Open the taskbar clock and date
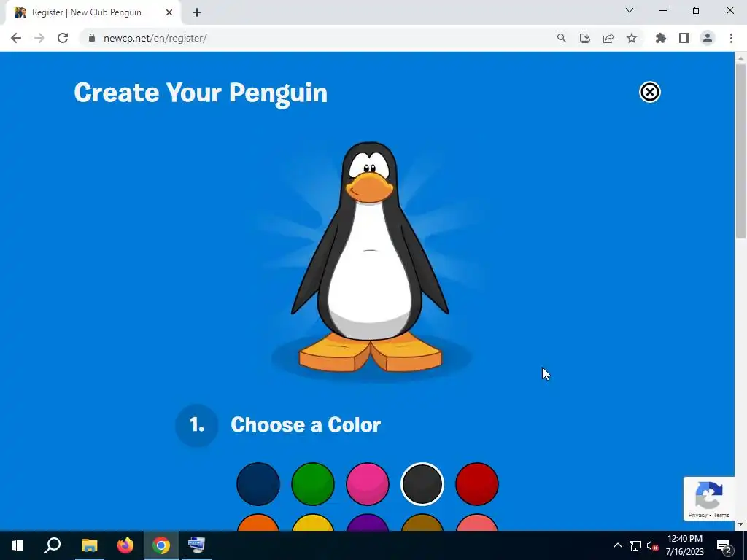The width and height of the screenshot is (747, 560). [x=684, y=545]
